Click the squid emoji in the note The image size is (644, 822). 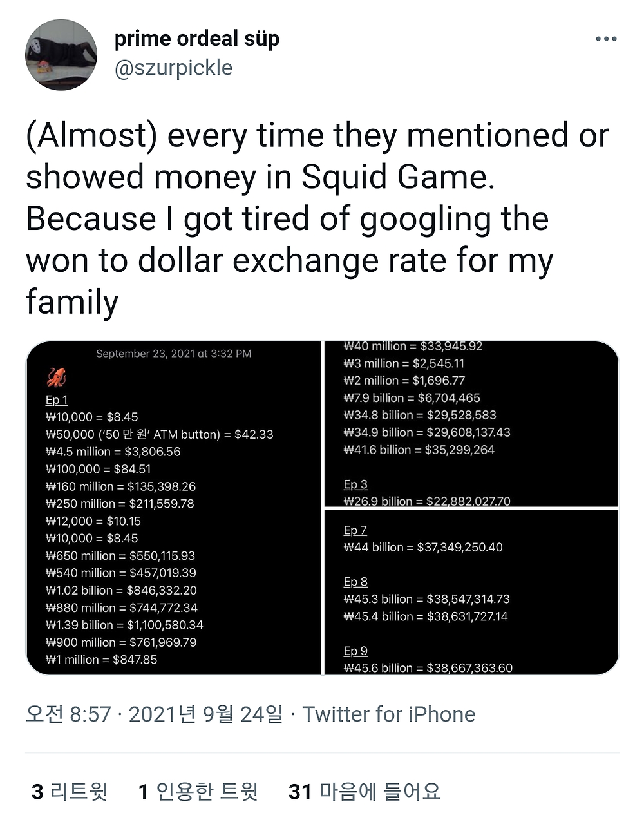[57, 377]
